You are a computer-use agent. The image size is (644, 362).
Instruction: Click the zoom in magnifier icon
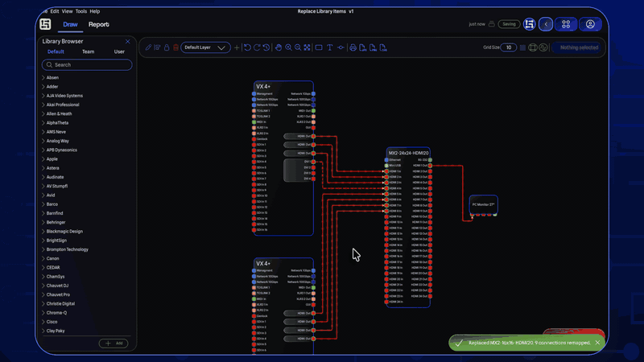click(x=288, y=47)
